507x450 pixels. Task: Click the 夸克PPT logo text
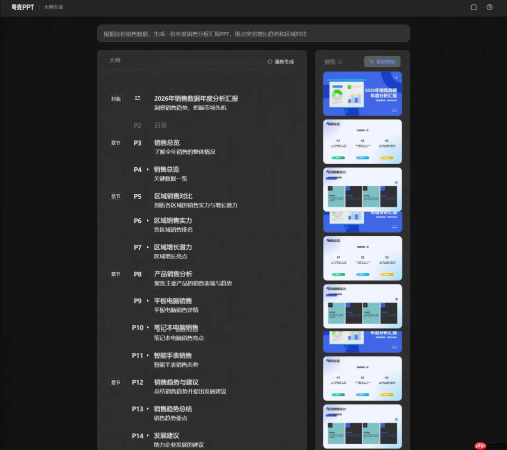(23, 7)
